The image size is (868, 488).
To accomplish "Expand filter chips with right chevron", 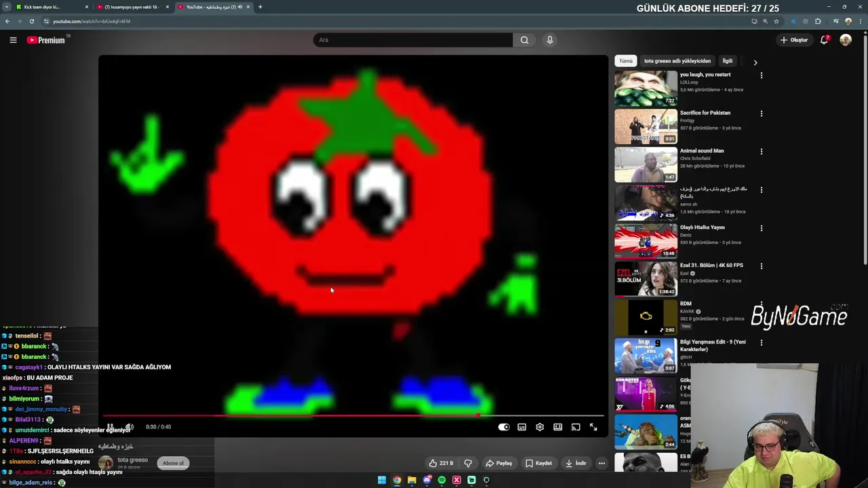I will click(755, 62).
